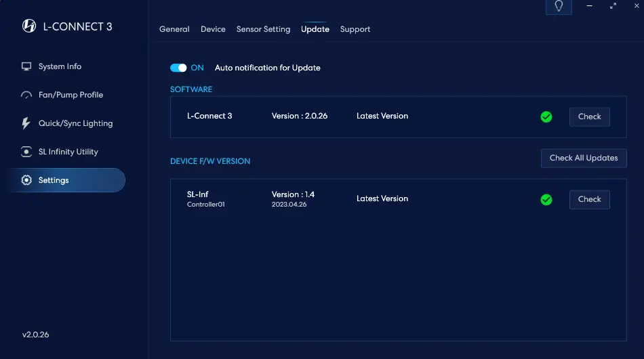Click Latest Version text in software row
The height and width of the screenshot is (359, 644).
click(x=382, y=116)
